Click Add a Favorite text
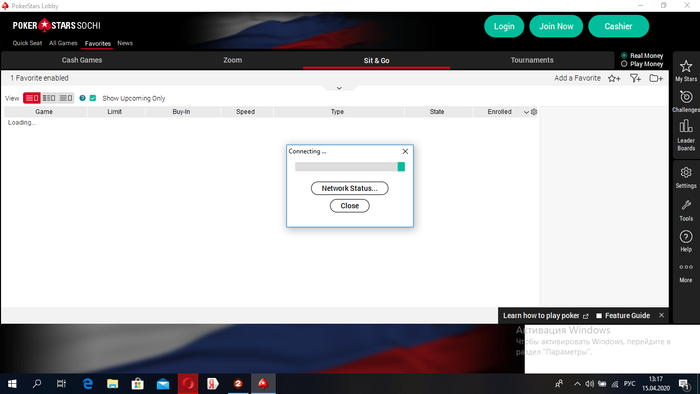The height and width of the screenshot is (394, 700). pyautogui.click(x=577, y=78)
